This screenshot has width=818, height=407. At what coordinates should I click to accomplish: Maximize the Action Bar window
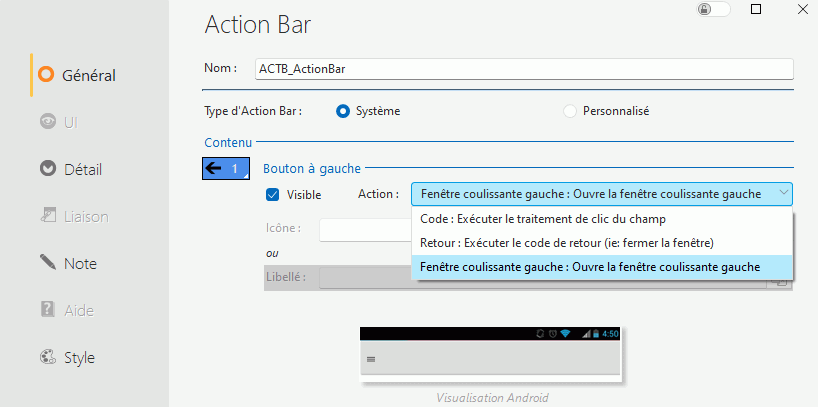tap(756, 9)
